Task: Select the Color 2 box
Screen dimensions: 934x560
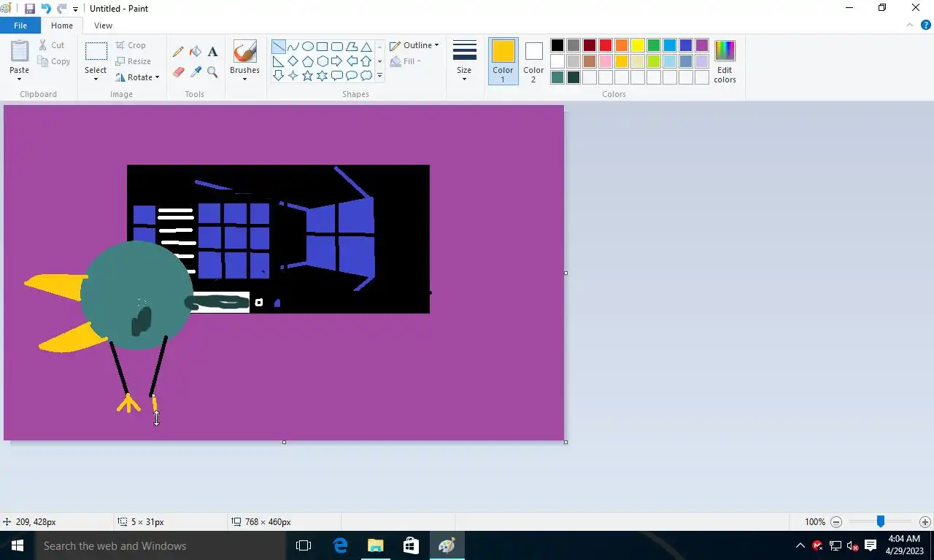Action: tap(533, 61)
